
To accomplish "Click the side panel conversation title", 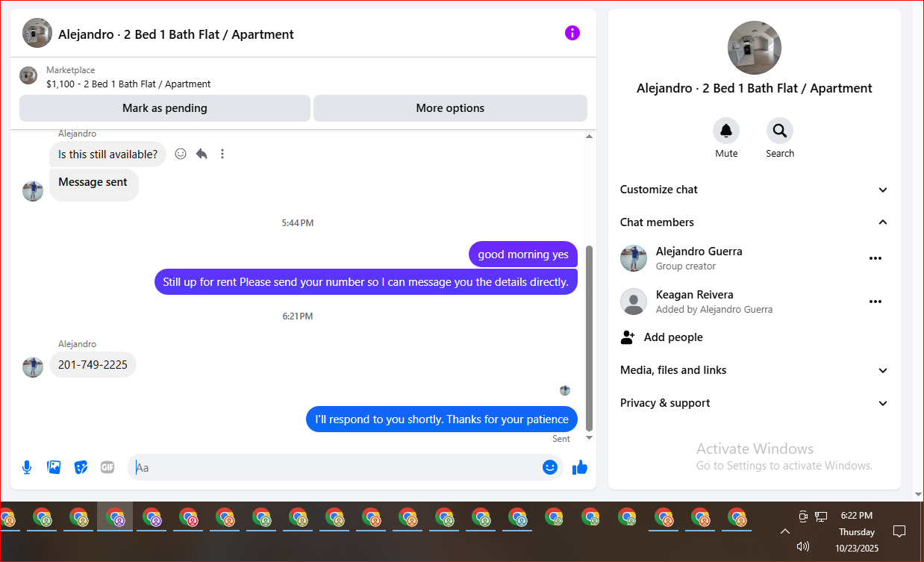I will (755, 88).
